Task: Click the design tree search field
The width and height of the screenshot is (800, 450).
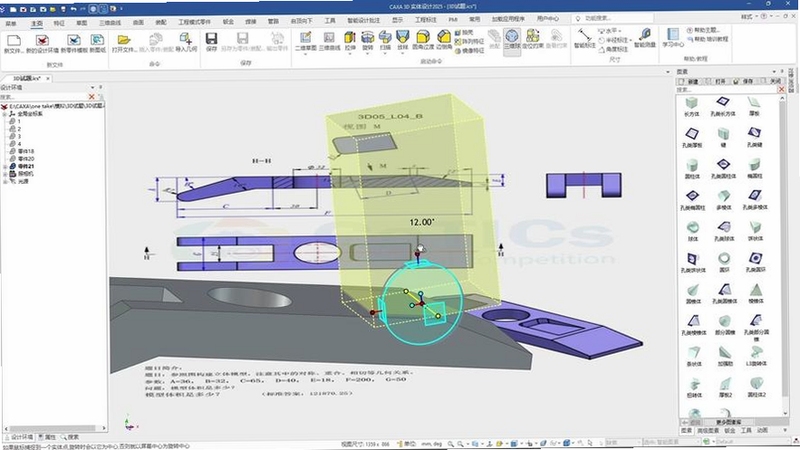Action: click(45, 97)
